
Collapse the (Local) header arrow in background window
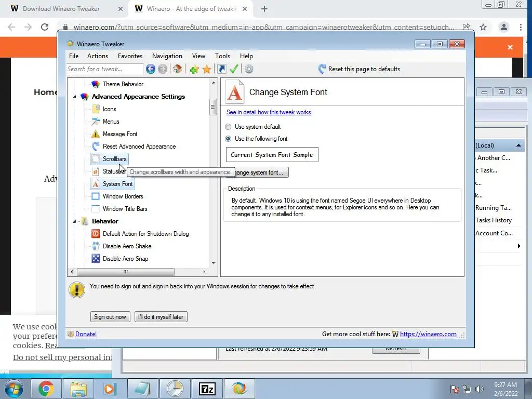pyautogui.click(x=519, y=145)
